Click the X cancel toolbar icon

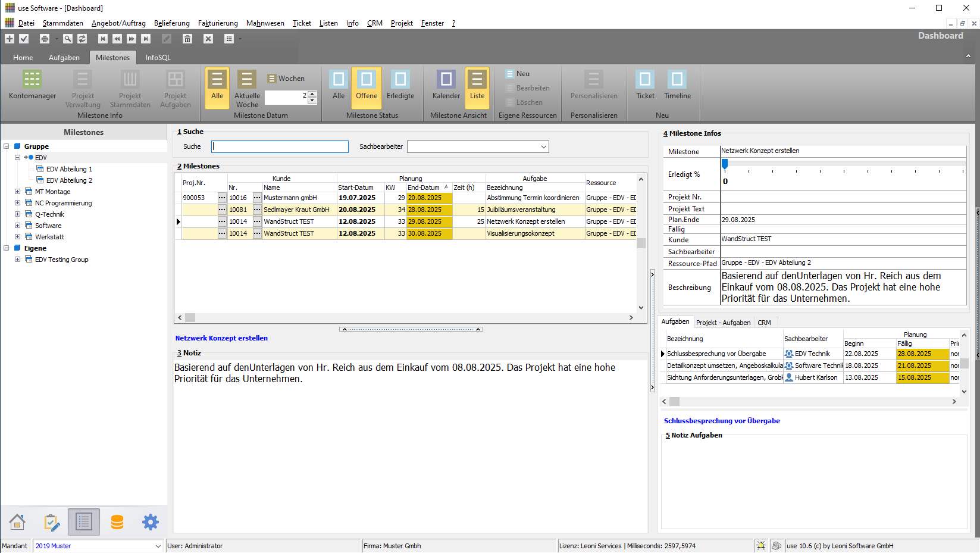click(208, 39)
